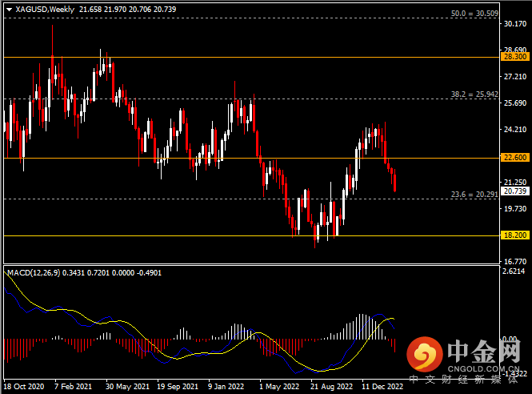Select the 50.0 = 30.509 Fibonacci label
This screenshot has height=394, width=532.
(x=474, y=14)
